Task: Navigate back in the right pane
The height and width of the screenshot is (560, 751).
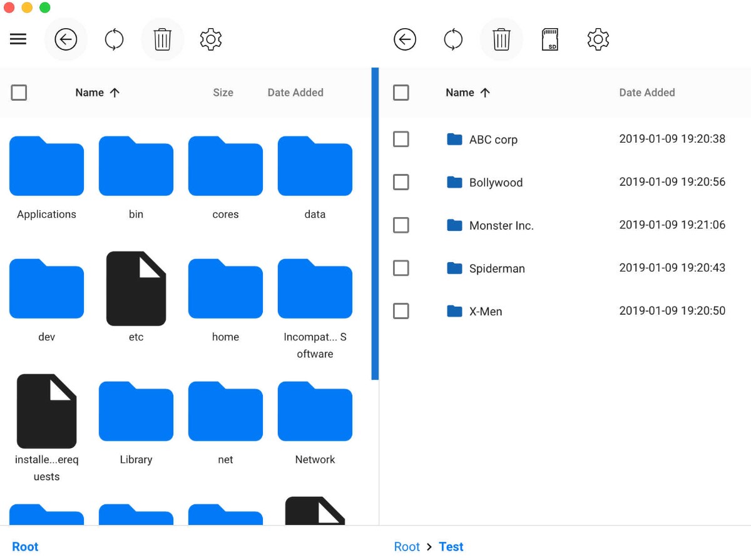Action: pos(405,39)
